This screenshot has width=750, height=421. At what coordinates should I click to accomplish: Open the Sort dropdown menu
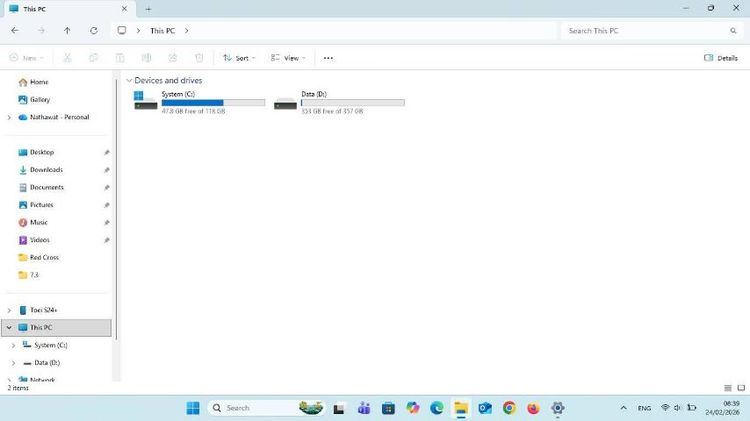click(239, 58)
